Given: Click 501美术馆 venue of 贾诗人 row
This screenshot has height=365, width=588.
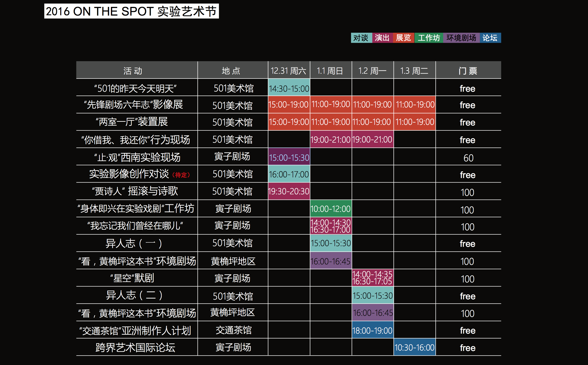Looking at the screenshot, I should click(232, 191).
